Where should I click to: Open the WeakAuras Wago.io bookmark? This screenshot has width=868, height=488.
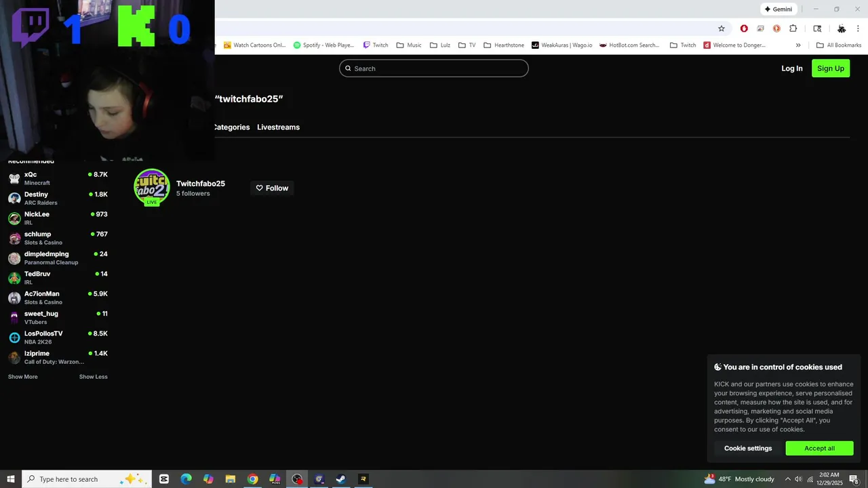point(561,45)
